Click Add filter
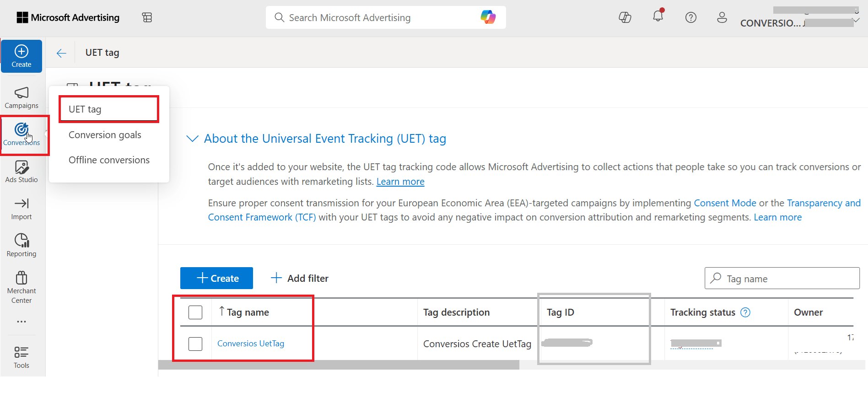 pos(300,278)
